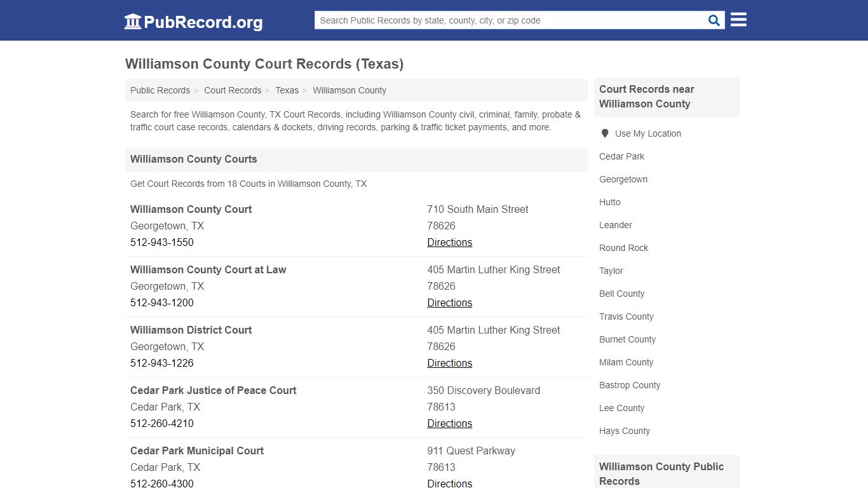Open Court Records breadcrumb
Viewport: 868px width, 488px height.
(x=233, y=90)
